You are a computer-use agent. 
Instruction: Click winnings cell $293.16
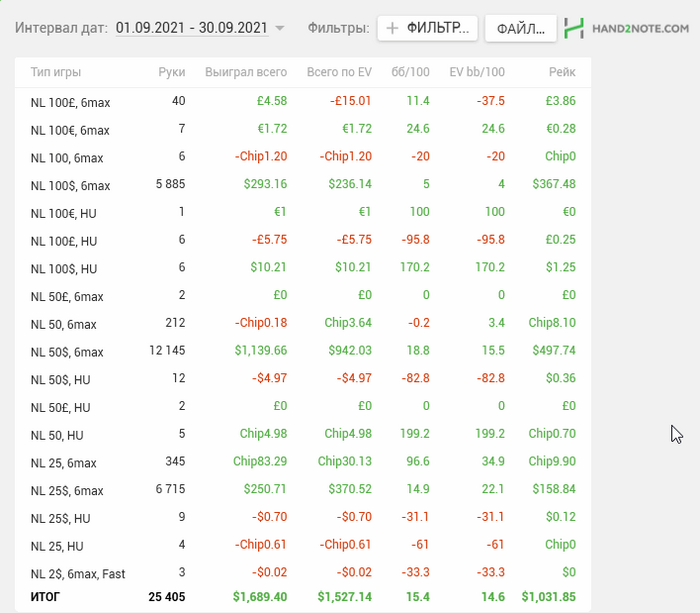(265, 184)
